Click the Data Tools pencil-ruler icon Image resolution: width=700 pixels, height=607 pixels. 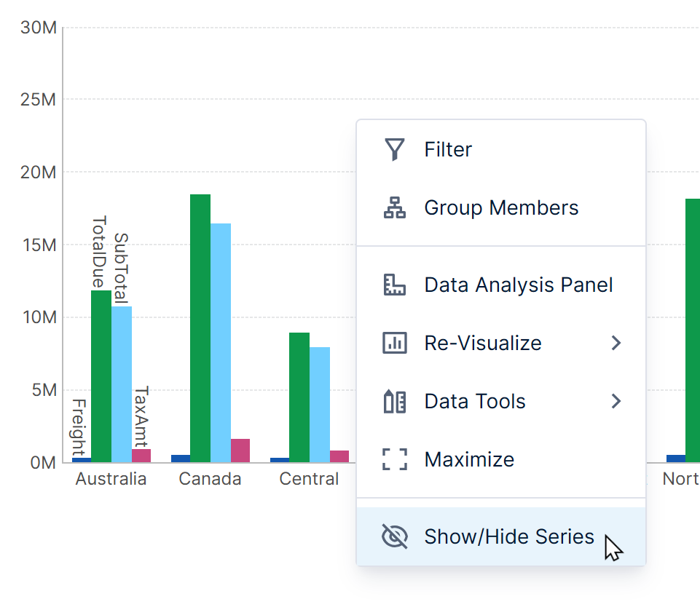pos(394,402)
